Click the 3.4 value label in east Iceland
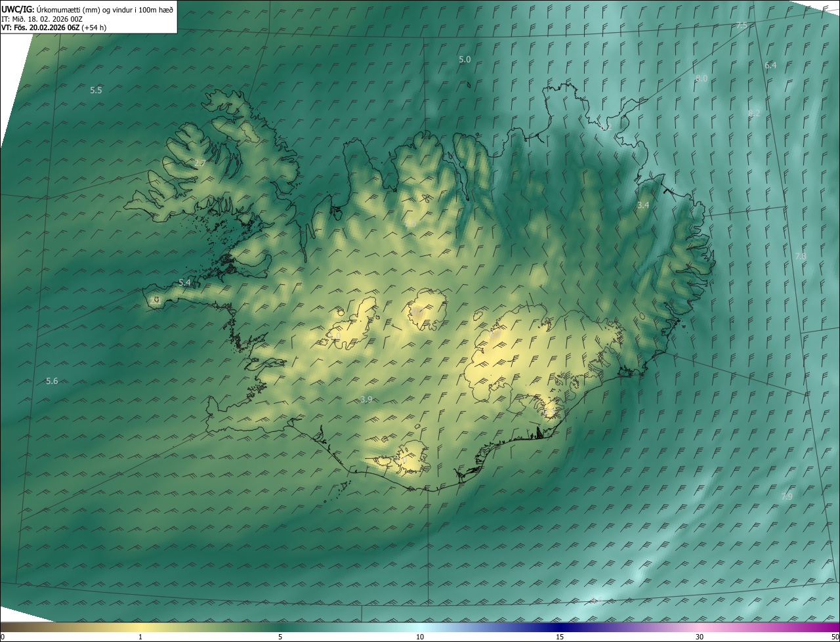 643,205
